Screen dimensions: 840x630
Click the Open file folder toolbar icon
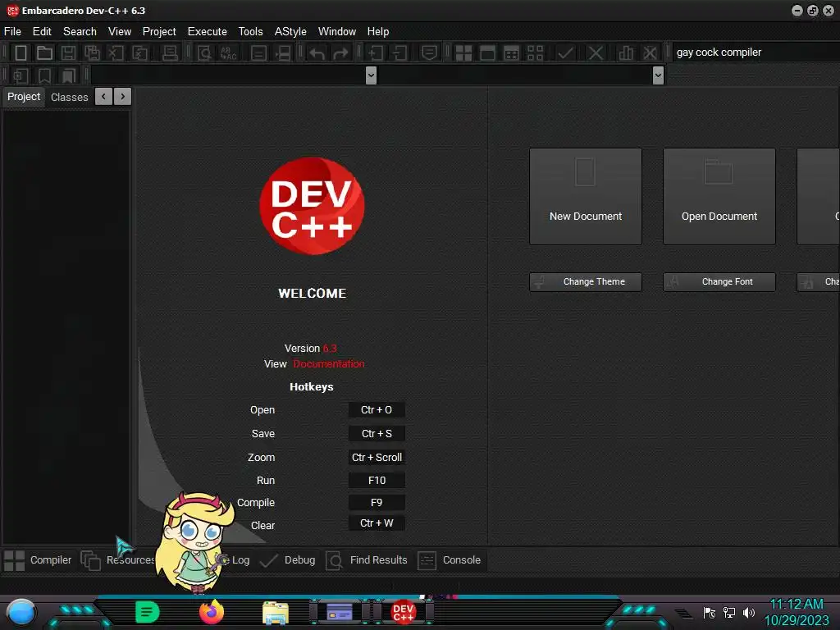(44, 52)
